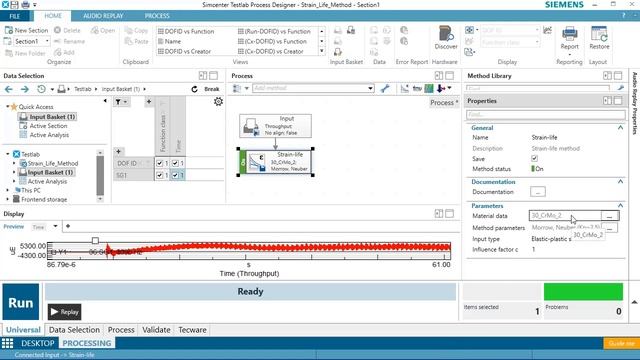Screen dimensions: 640x360
Task: Toggle the Save checkbox in Properties
Action: [534, 158]
